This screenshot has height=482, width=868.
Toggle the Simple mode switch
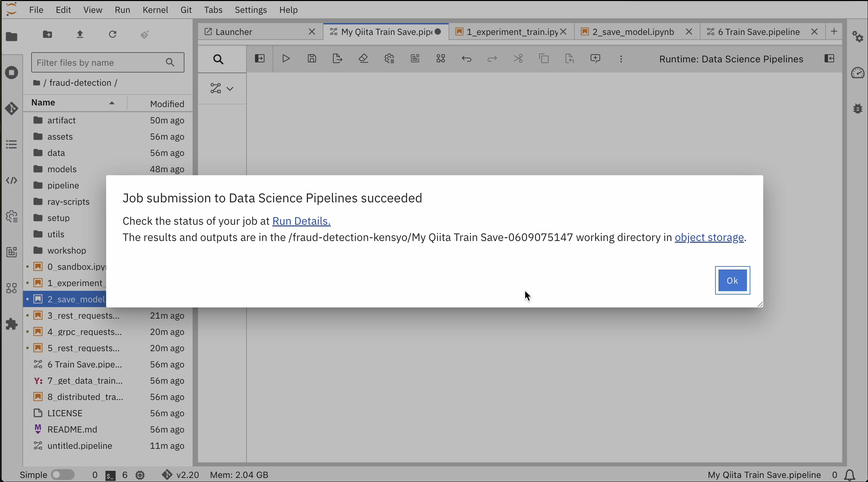coord(63,475)
